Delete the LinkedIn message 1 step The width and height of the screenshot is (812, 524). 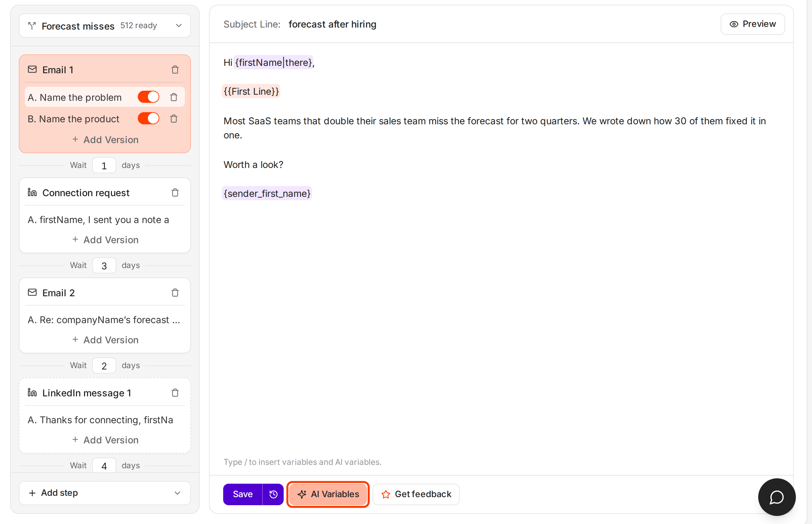pos(175,393)
